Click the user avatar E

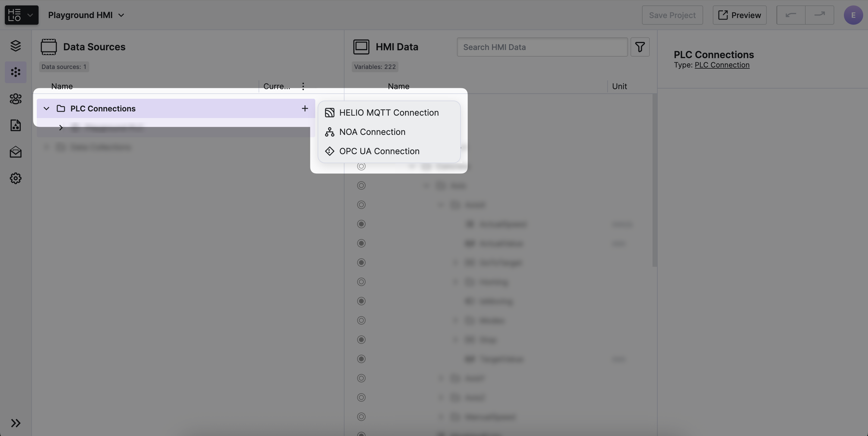pyautogui.click(x=853, y=15)
